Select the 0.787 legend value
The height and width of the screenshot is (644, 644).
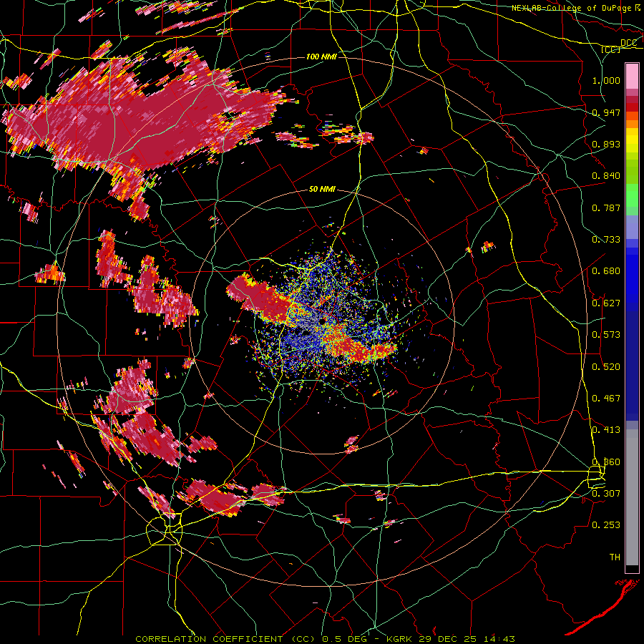pyautogui.click(x=606, y=208)
